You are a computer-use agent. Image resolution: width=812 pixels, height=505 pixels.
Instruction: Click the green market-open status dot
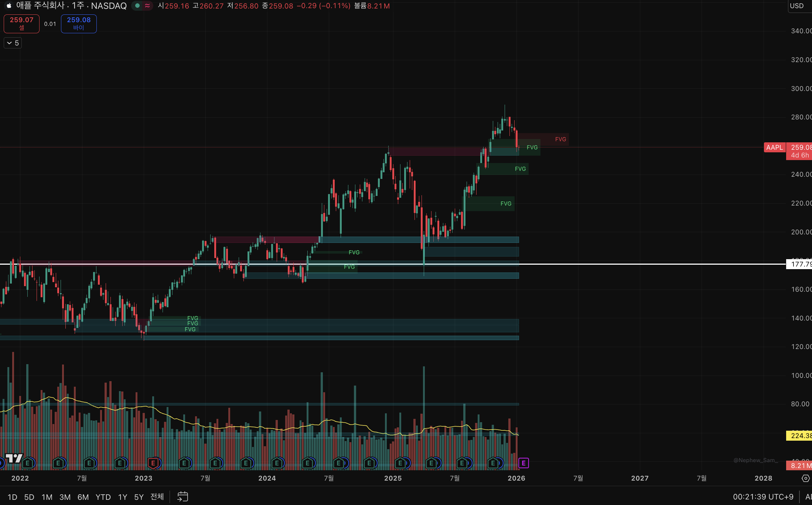(137, 6)
